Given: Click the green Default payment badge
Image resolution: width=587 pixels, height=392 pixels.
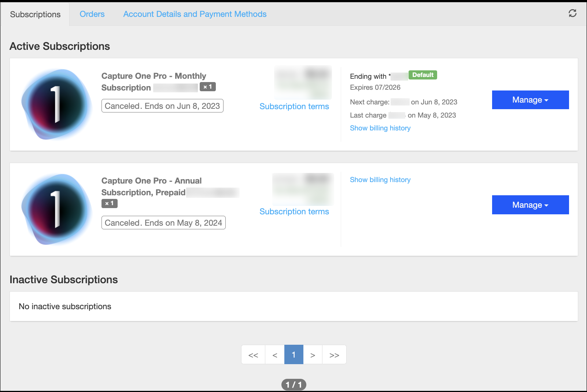Looking at the screenshot, I should pyautogui.click(x=423, y=75).
